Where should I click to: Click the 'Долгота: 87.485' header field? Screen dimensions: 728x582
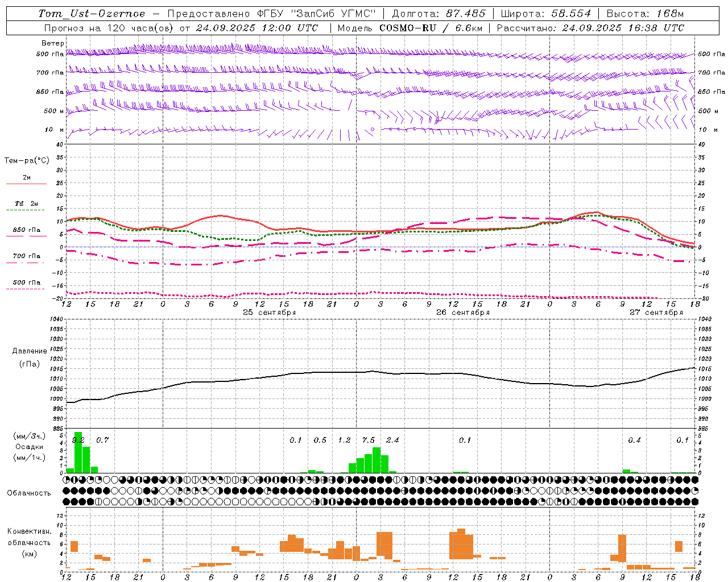click(x=439, y=14)
